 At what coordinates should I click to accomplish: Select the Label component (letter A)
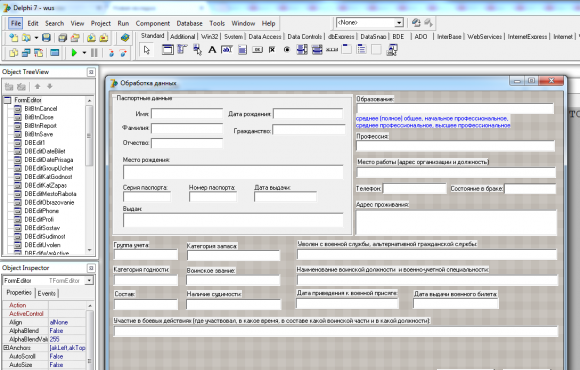pos(212,50)
